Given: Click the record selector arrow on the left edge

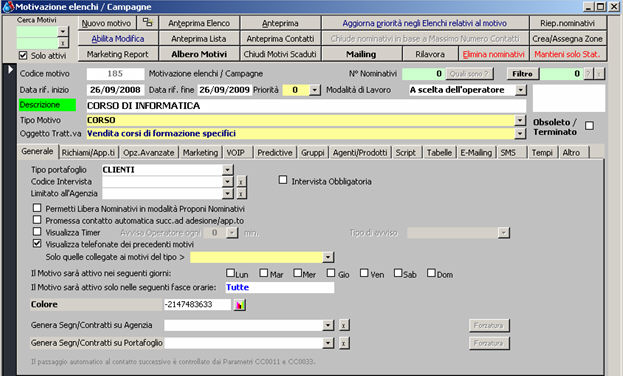Looking at the screenshot, I should [10, 70].
